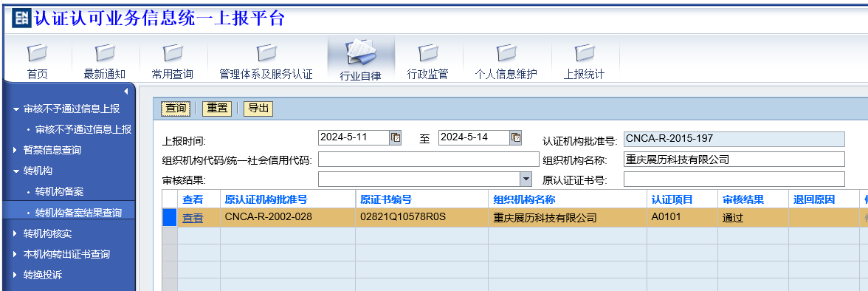
Task: Click the 重置 button
Action: pos(217,109)
